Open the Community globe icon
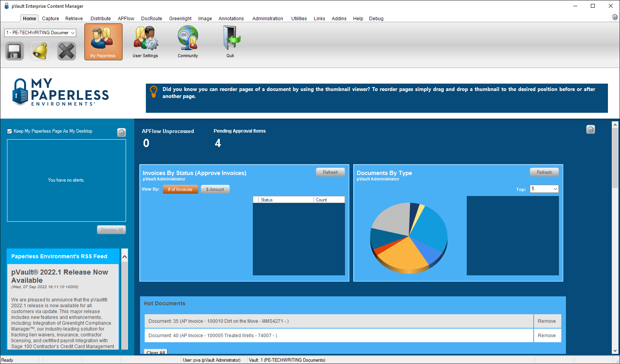620x364 pixels. tap(188, 42)
